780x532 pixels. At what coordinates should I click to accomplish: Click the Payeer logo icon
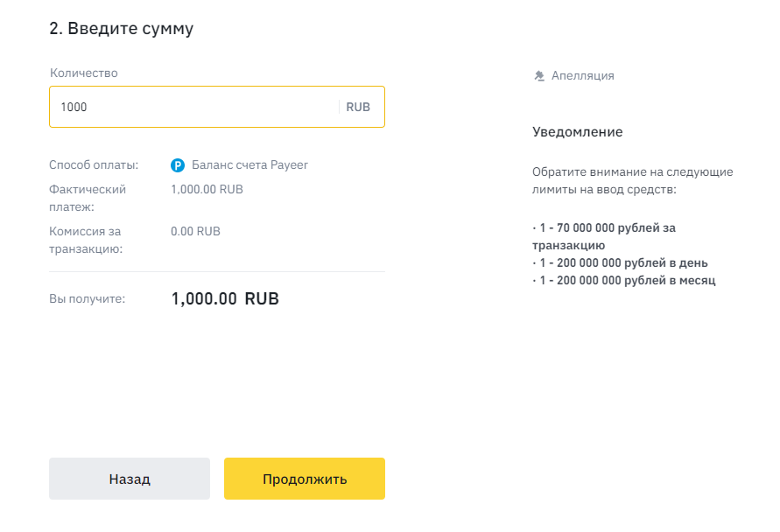(x=178, y=164)
